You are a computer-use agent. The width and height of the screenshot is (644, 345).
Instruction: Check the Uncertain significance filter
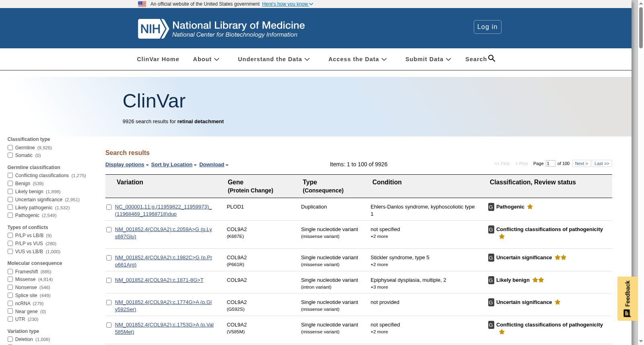click(10, 200)
